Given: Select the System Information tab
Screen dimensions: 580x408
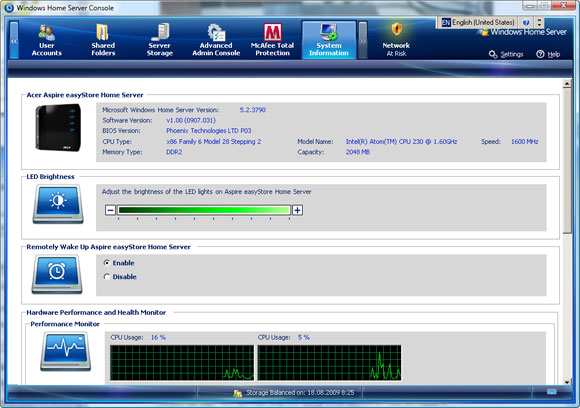Looking at the screenshot, I should pyautogui.click(x=329, y=40).
